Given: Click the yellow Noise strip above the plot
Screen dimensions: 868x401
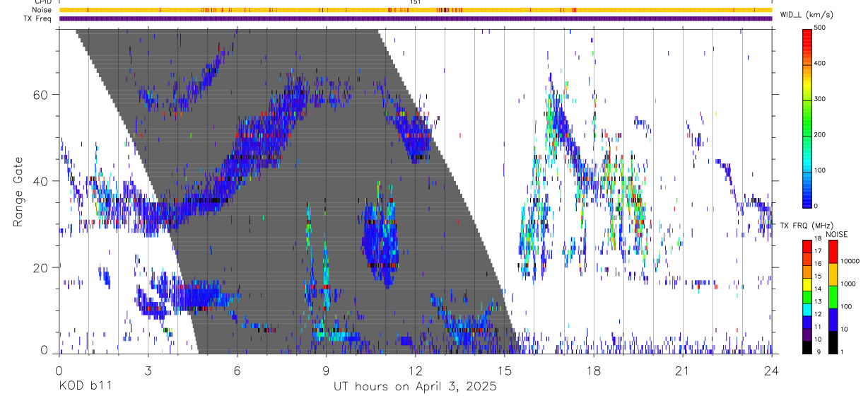Looking at the screenshot, I should 416,10.
